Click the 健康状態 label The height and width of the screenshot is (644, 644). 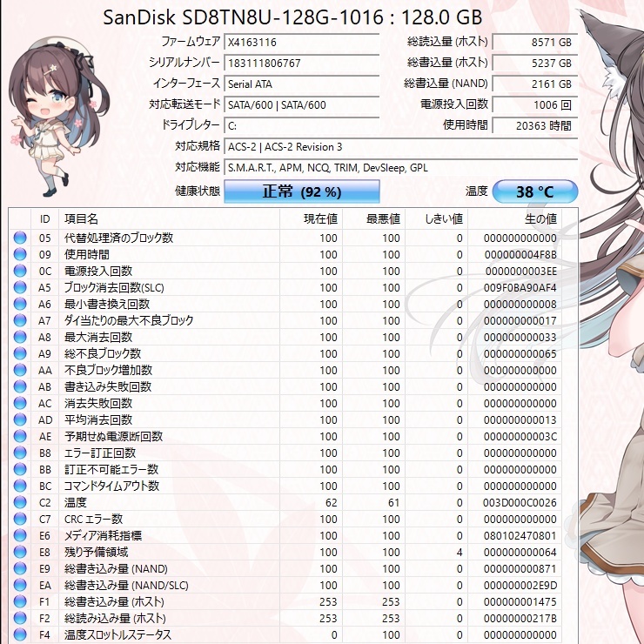(198, 191)
